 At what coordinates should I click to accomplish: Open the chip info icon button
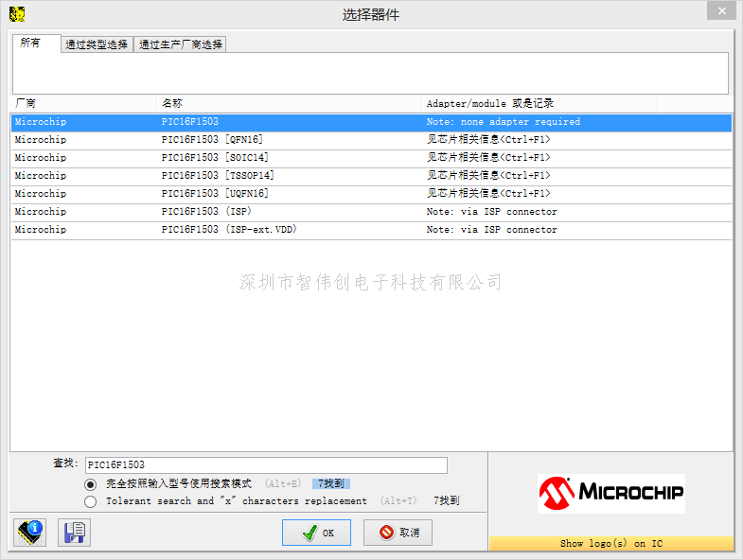pyautogui.click(x=30, y=532)
